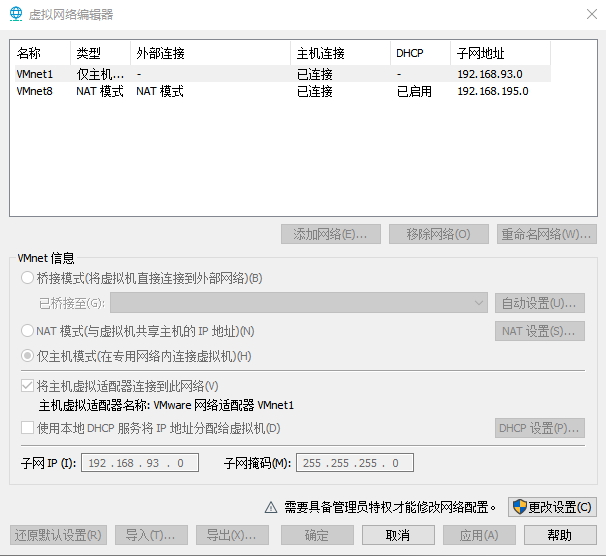This screenshot has width=606, height=556.
Task: Click the Virtual Network Editor title bar icon
Action: [x=15, y=14]
